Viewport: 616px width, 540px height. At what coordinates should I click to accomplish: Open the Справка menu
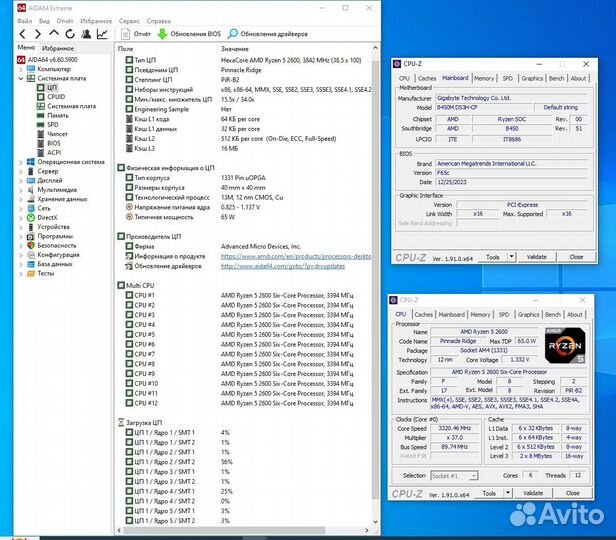[x=158, y=21]
